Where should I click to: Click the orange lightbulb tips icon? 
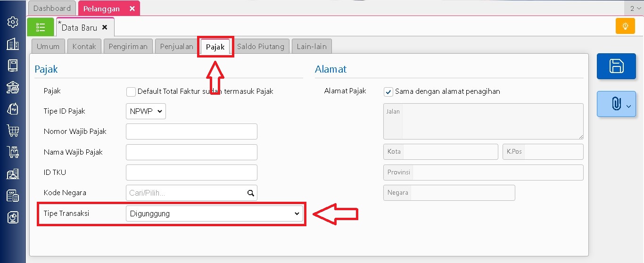coord(625,26)
